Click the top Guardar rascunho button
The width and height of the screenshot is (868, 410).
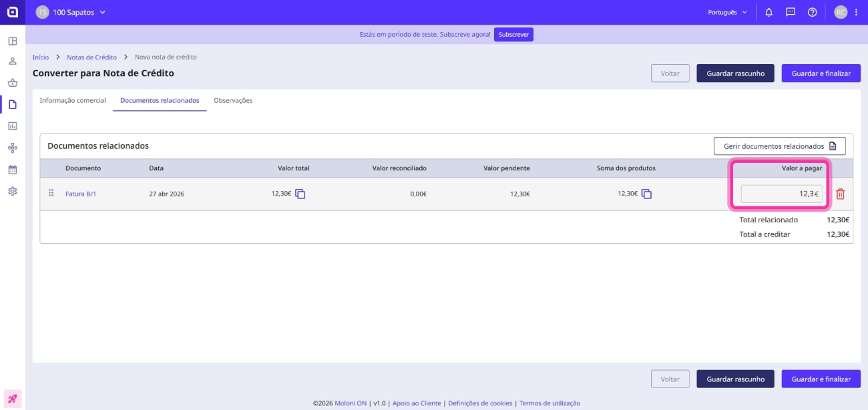point(735,73)
